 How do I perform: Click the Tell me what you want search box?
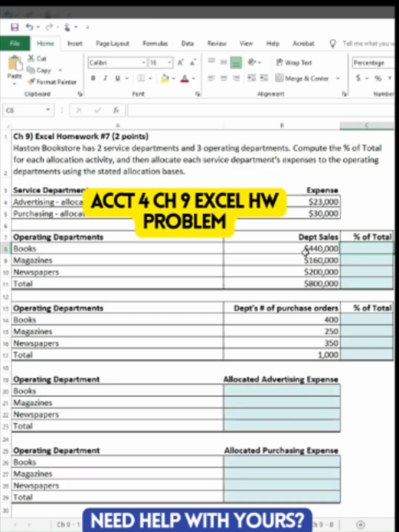coord(368,43)
